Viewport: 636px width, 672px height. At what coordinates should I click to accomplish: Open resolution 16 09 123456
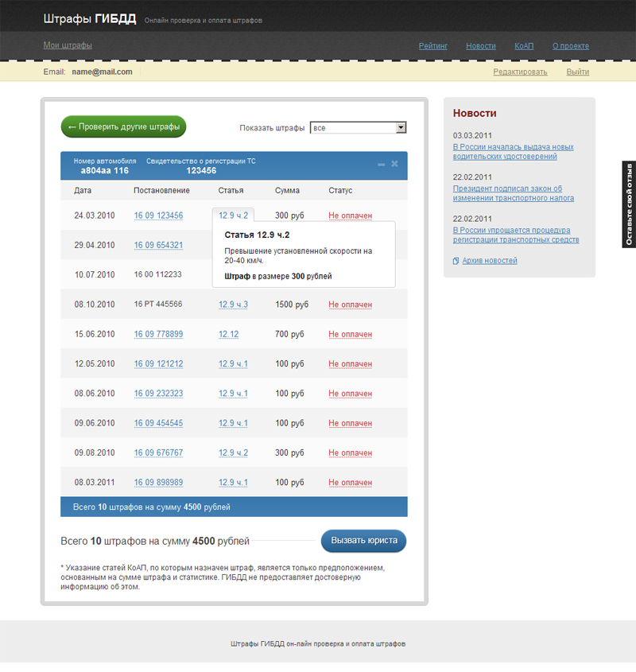coord(158,216)
